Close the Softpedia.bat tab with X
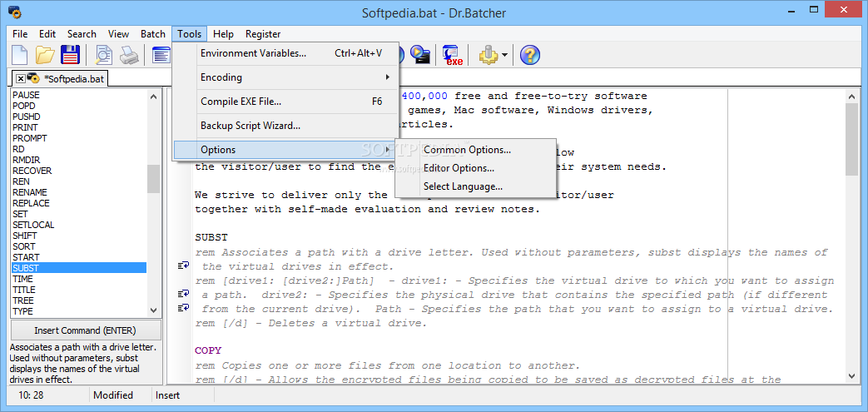Image resolution: width=868 pixels, height=412 pixels. 20,78
